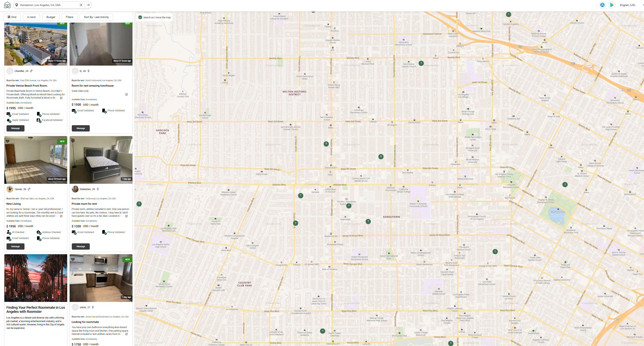Image resolution: width=644 pixels, height=346 pixels.
Task: Message Chandler about Venice Beach room
Action: (x=16, y=128)
